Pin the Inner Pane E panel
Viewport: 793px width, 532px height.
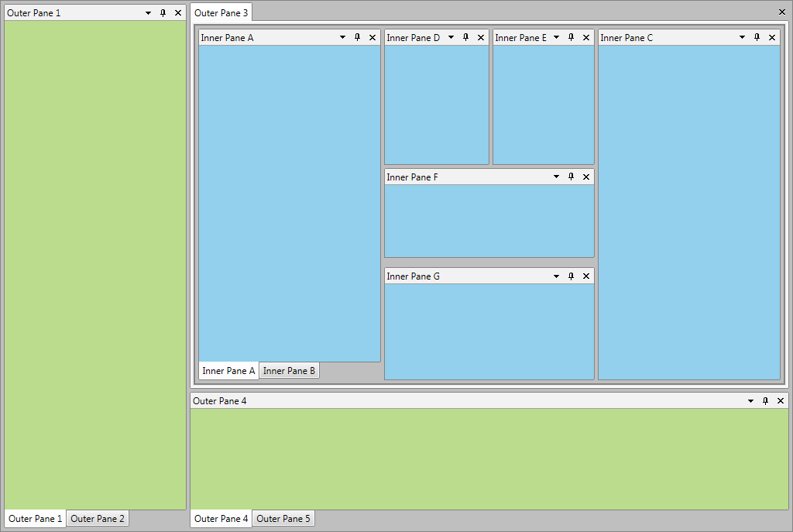(571, 36)
